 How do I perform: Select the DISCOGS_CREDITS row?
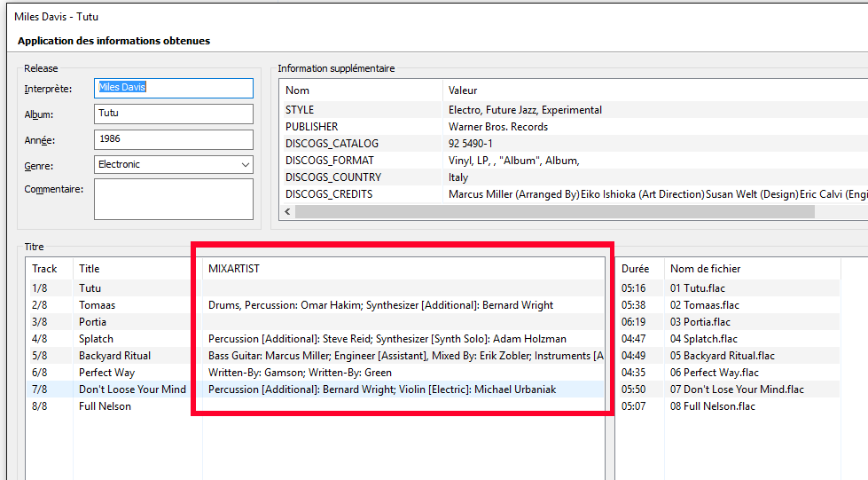(x=574, y=194)
